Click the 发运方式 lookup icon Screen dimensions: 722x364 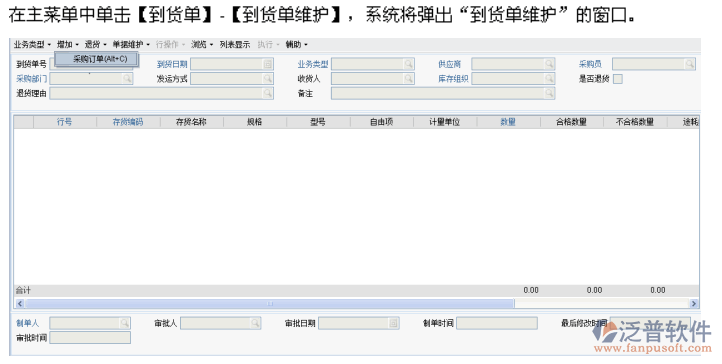click(268, 79)
